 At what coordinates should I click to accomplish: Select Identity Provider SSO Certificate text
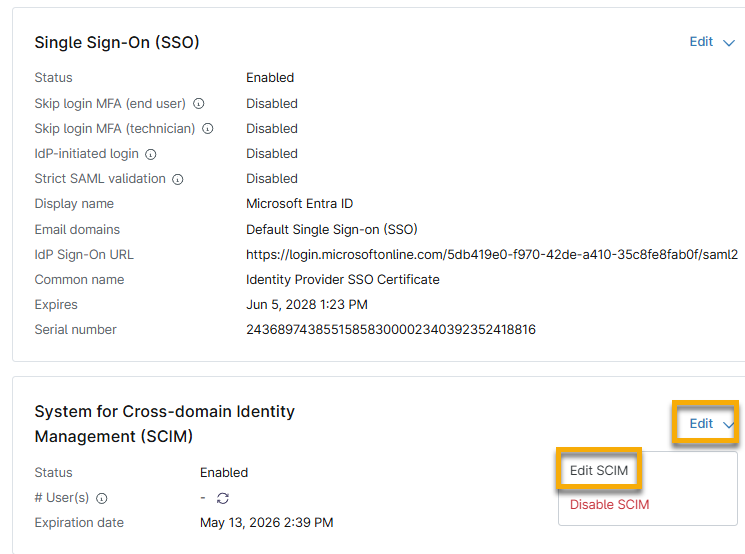pos(343,279)
